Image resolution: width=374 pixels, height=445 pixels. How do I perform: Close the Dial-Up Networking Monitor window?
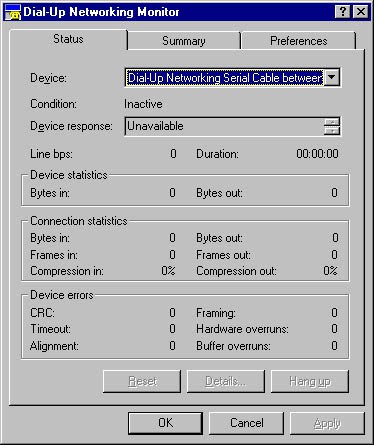(x=360, y=12)
